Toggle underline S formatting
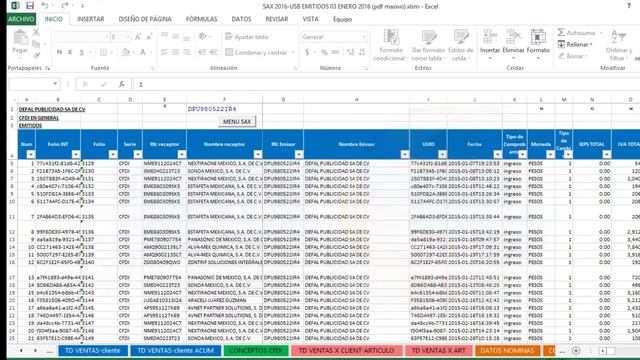 tap(81, 52)
